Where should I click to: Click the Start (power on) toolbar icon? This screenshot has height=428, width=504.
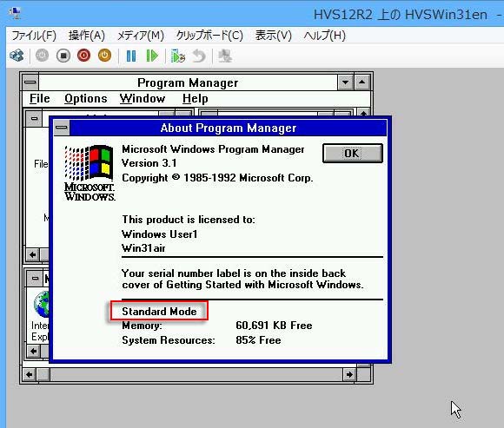[42, 56]
